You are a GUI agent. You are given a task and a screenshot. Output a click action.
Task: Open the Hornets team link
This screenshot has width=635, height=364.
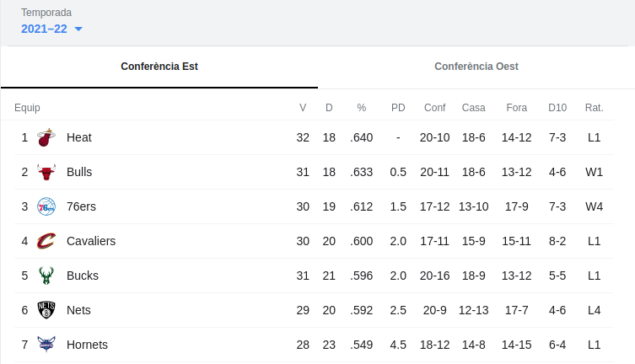pos(87,345)
